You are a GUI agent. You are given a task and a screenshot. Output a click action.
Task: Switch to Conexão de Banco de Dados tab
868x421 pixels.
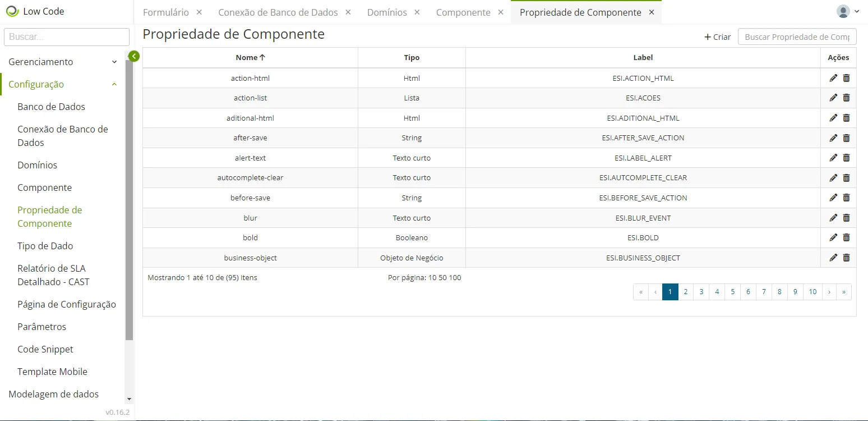pyautogui.click(x=278, y=12)
